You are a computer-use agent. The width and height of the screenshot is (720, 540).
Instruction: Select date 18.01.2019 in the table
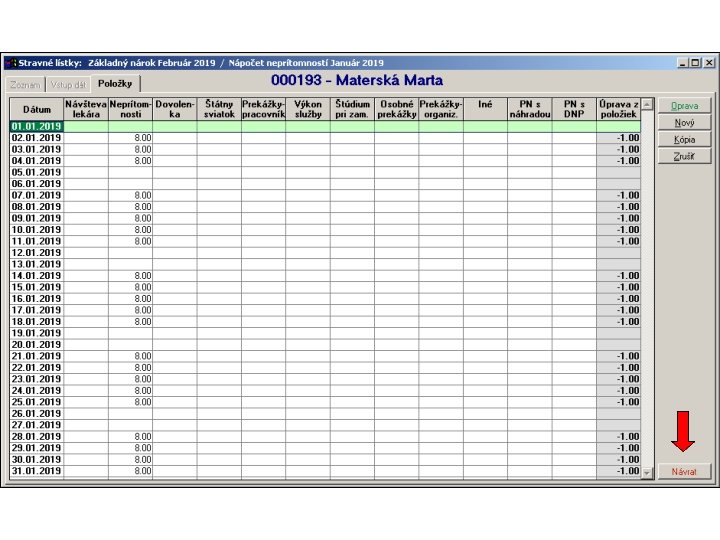point(37,321)
